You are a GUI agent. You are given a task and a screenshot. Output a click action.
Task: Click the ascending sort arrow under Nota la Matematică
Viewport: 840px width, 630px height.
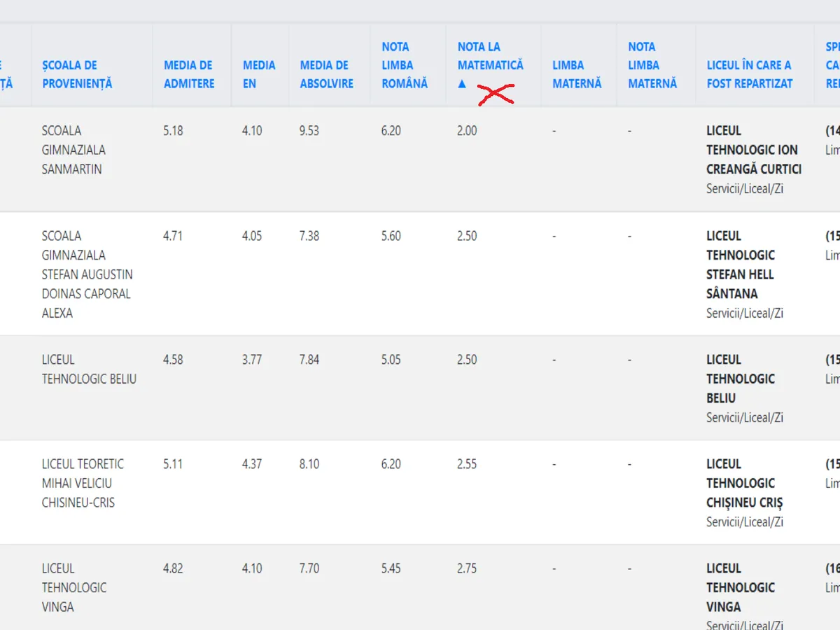pyautogui.click(x=462, y=83)
